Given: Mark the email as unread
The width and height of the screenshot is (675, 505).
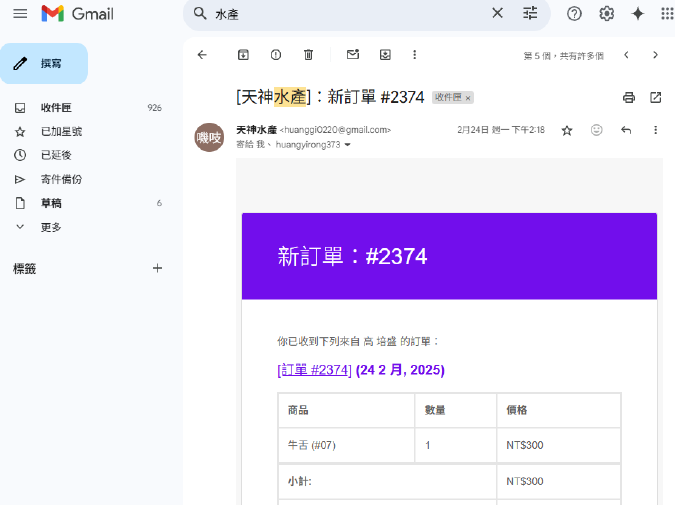Looking at the screenshot, I should click(x=352, y=55).
